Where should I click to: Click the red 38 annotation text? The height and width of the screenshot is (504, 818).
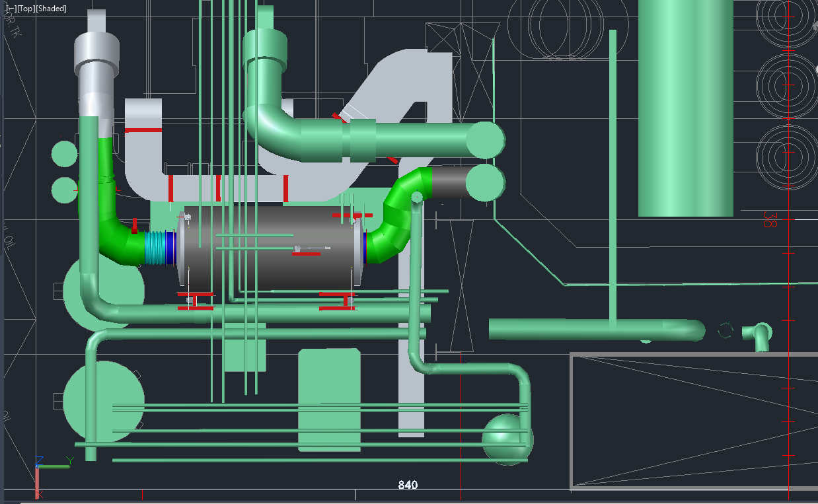(770, 219)
